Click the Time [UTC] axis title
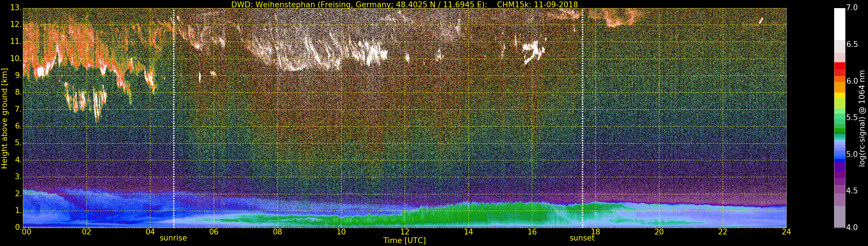This screenshot has width=868, height=246. pyautogui.click(x=404, y=241)
